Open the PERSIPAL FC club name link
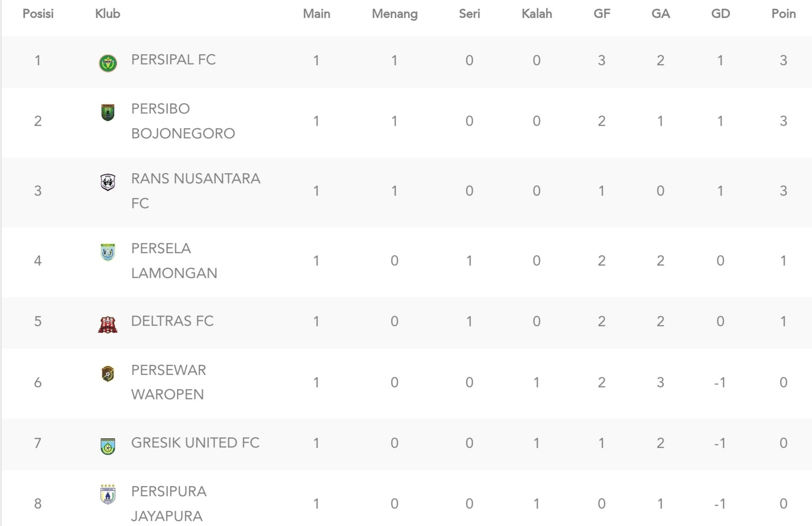The image size is (812, 526). 173,60
